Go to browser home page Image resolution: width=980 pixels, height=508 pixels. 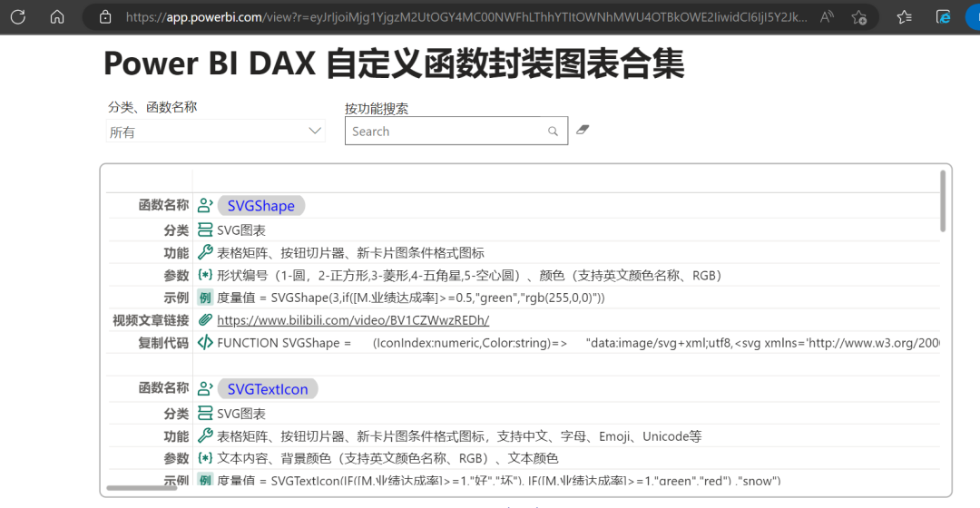tap(57, 17)
